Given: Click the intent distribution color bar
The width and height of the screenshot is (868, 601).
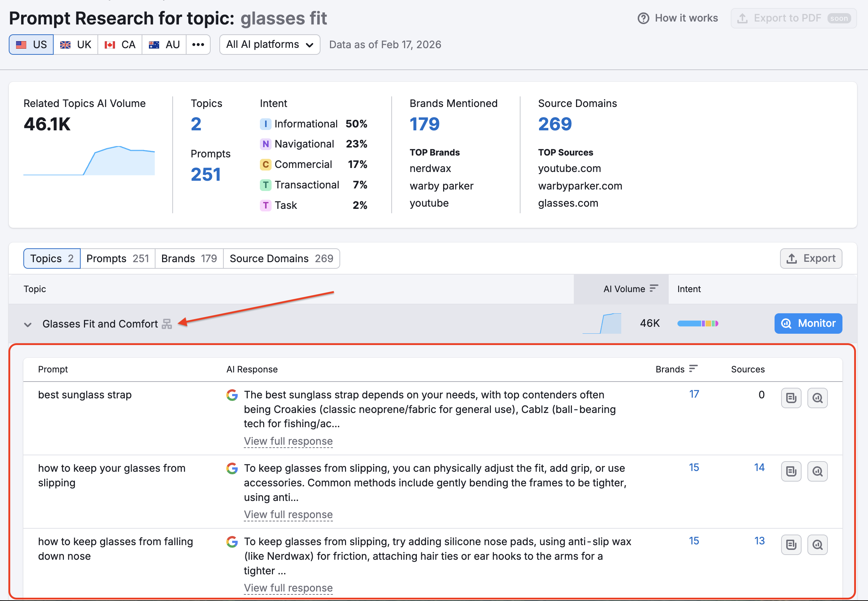Looking at the screenshot, I should tap(698, 324).
